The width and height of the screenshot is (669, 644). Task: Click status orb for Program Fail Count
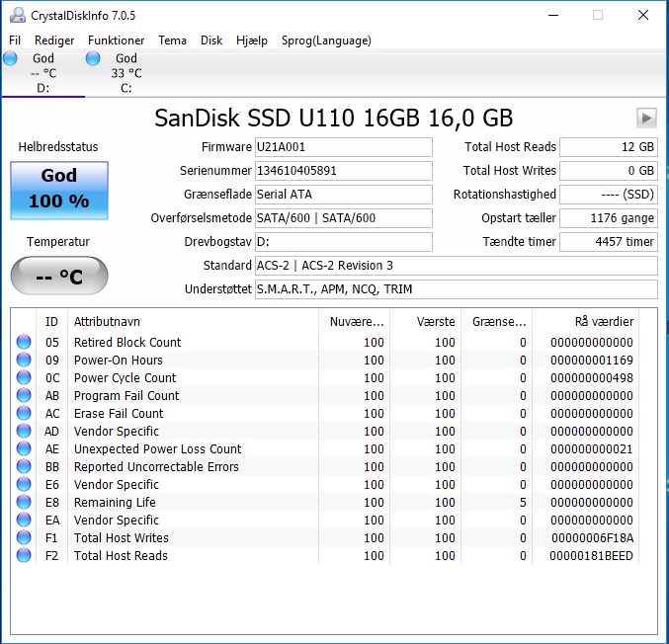click(24, 395)
